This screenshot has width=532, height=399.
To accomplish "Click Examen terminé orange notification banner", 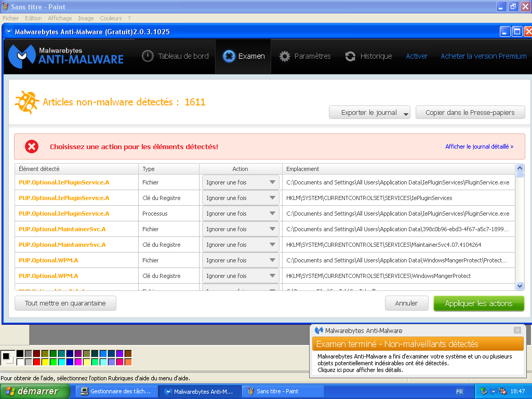I will (418, 344).
